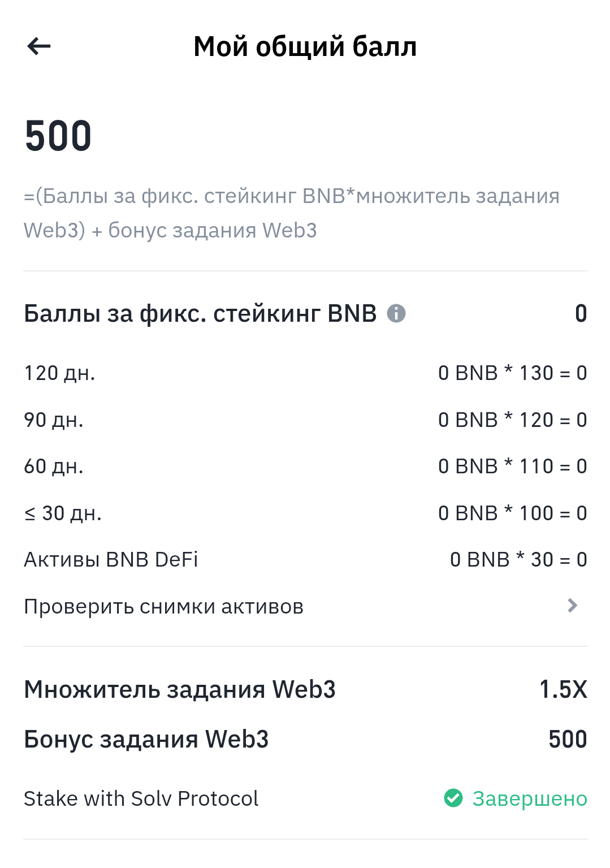Viewport: 610px width, 868px height.
Task: Click the gray score formula description
Action: click(291, 213)
